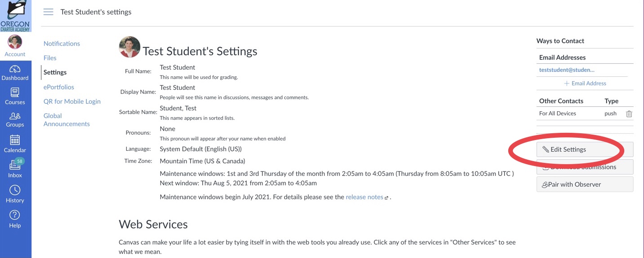Open ePortfolios in the side menu
This screenshot has width=644, height=258.
point(59,87)
